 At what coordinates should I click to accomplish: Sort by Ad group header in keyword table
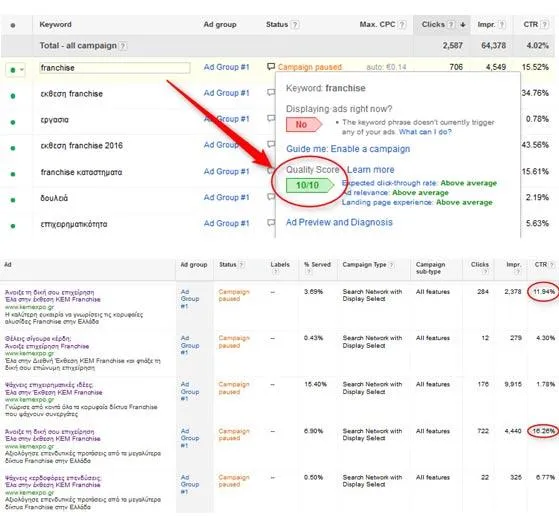[220, 25]
